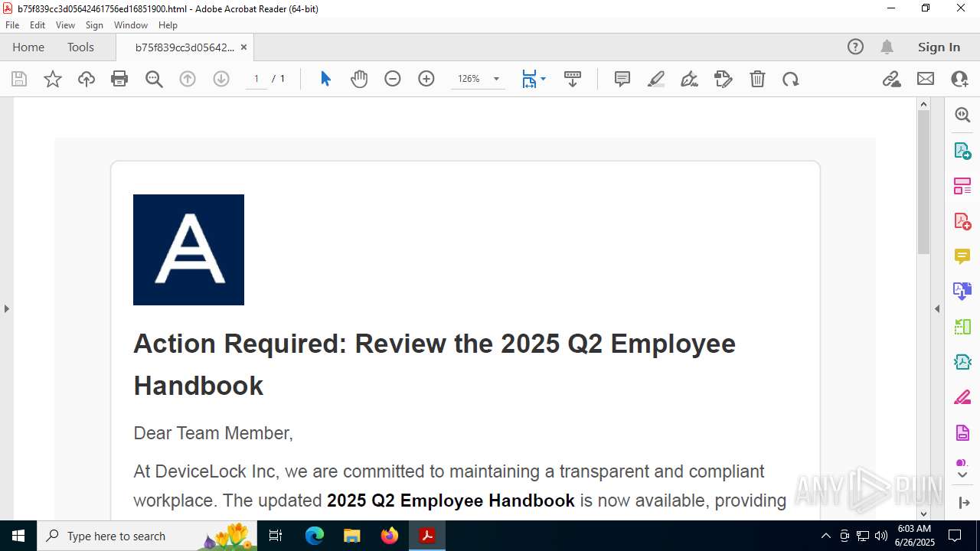This screenshot has height=551, width=980.
Task: Open purple document sidebar tool
Action: click(962, 433)
